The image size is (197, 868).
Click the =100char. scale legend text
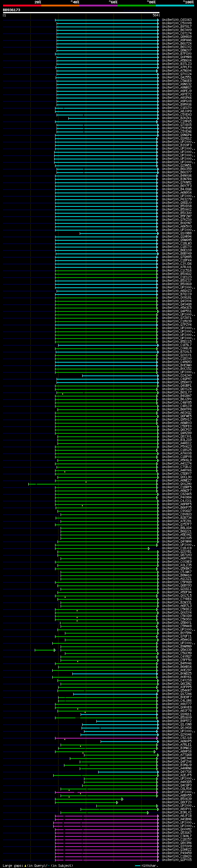[x=150, y=866]
